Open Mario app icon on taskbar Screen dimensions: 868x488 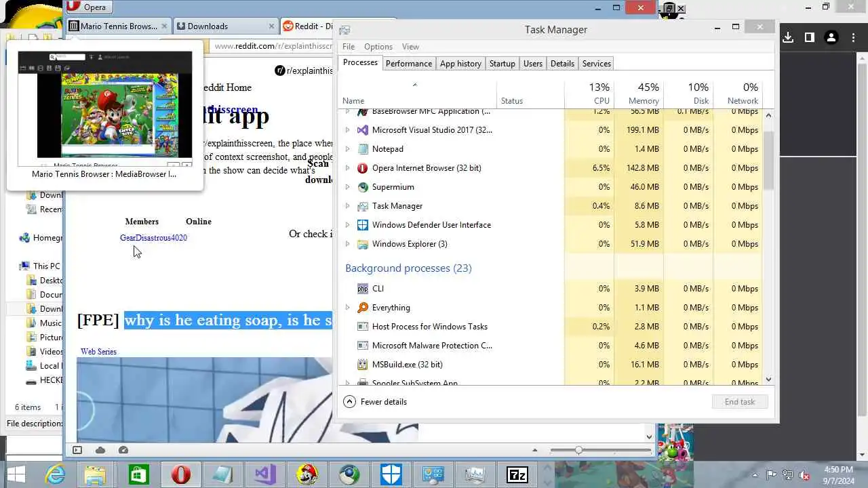tap(307, 475)
